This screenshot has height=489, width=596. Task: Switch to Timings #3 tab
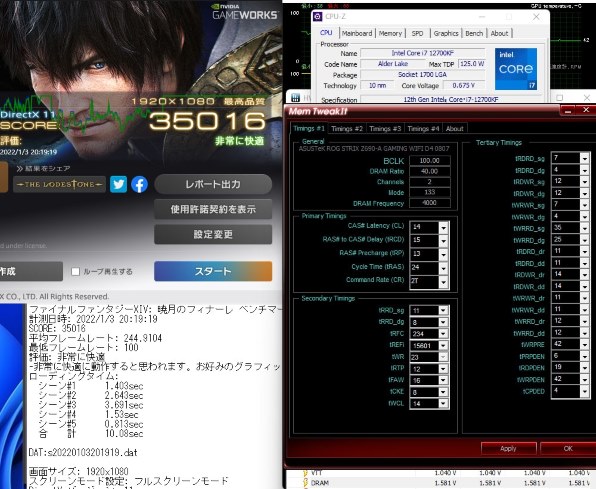pos(385,129)
